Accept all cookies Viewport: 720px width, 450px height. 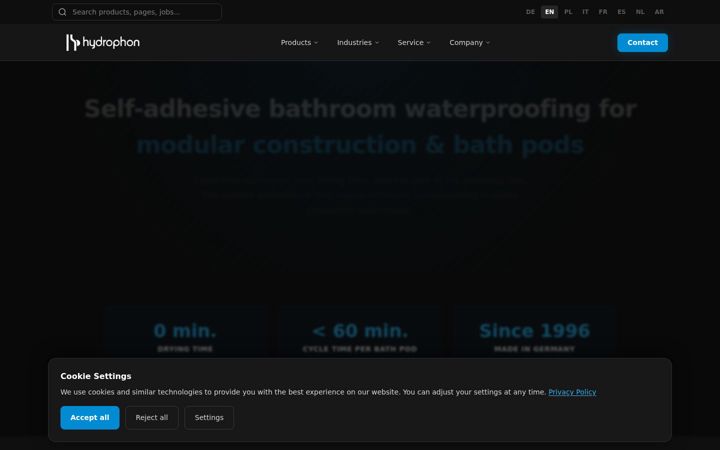point(90,417)
